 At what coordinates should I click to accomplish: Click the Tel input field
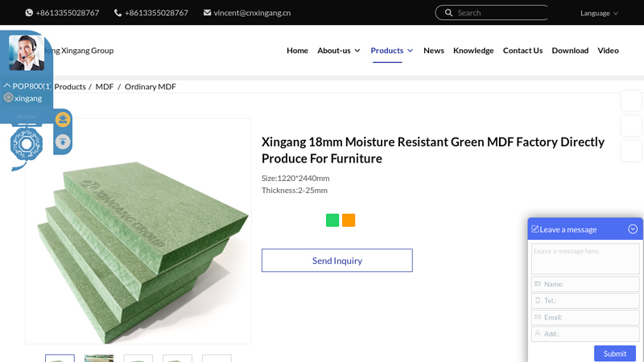coord(585,300)
